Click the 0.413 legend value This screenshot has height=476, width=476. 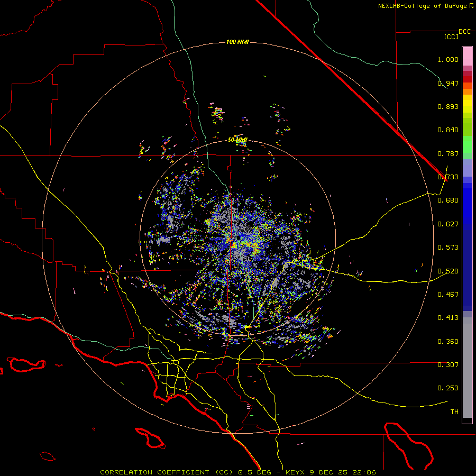(448, 318)
